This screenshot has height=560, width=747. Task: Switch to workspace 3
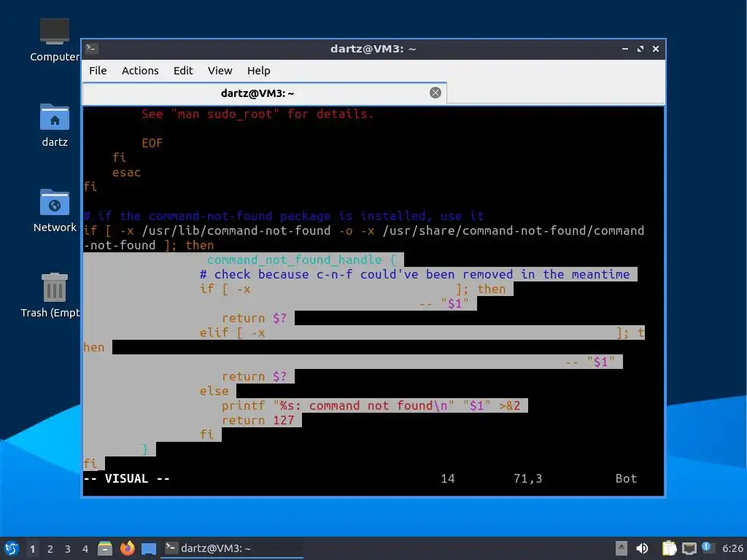click(68, 549)
